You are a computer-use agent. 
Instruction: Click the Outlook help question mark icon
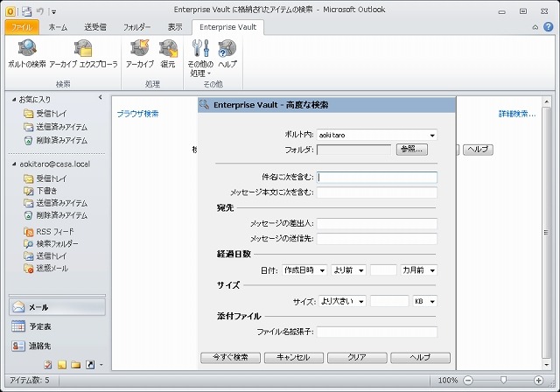coord(548,27)
